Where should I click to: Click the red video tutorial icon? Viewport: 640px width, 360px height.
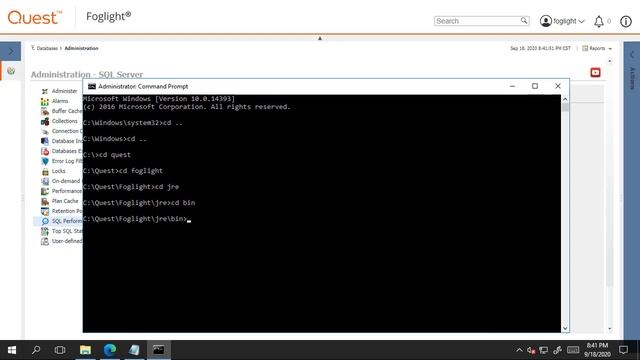click(596, 73)
